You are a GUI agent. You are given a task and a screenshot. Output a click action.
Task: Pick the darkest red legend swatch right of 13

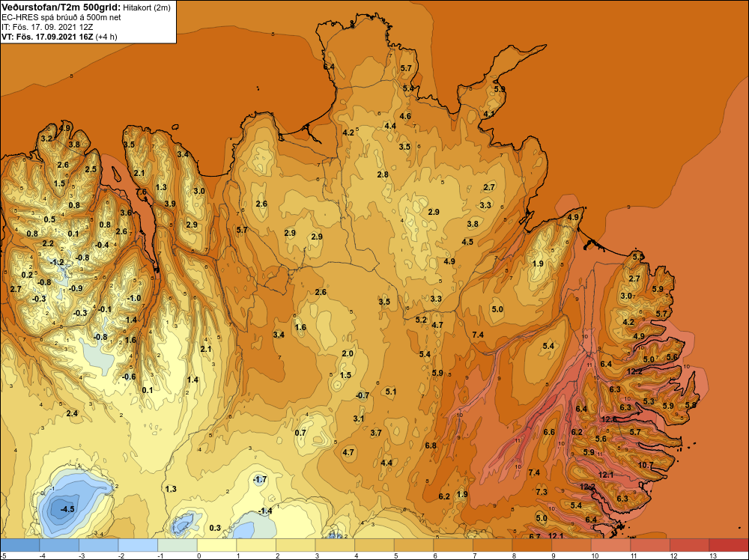point(729,545)
